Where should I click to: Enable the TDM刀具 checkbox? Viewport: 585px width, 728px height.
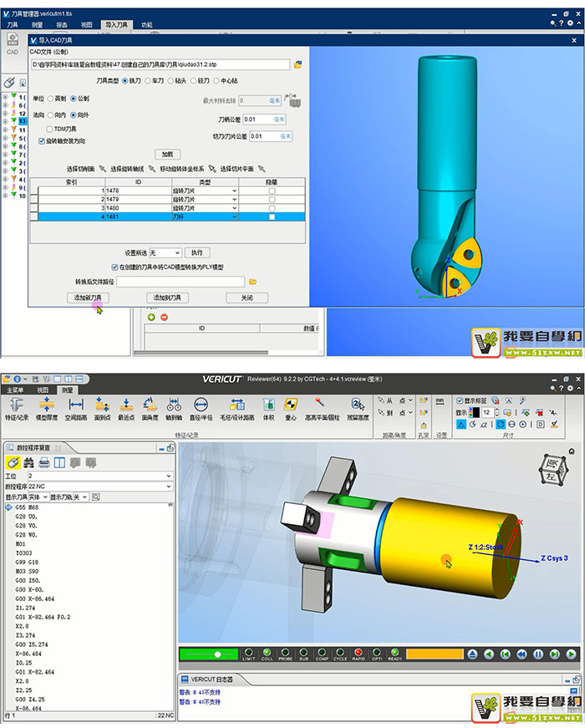click(x=49, y=129)
